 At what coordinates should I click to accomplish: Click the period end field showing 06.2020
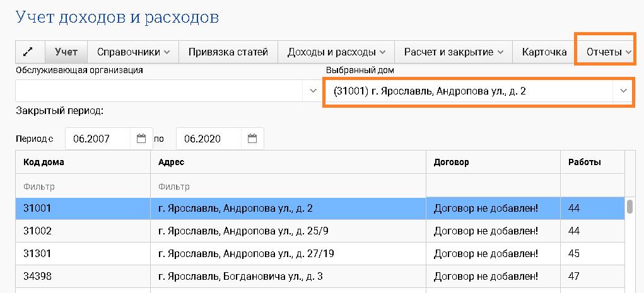pyautogui.click(x=207, y=139)
